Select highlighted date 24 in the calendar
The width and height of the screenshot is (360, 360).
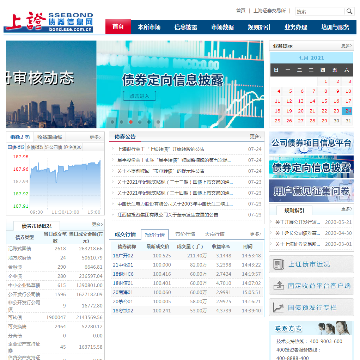[348, 111]
